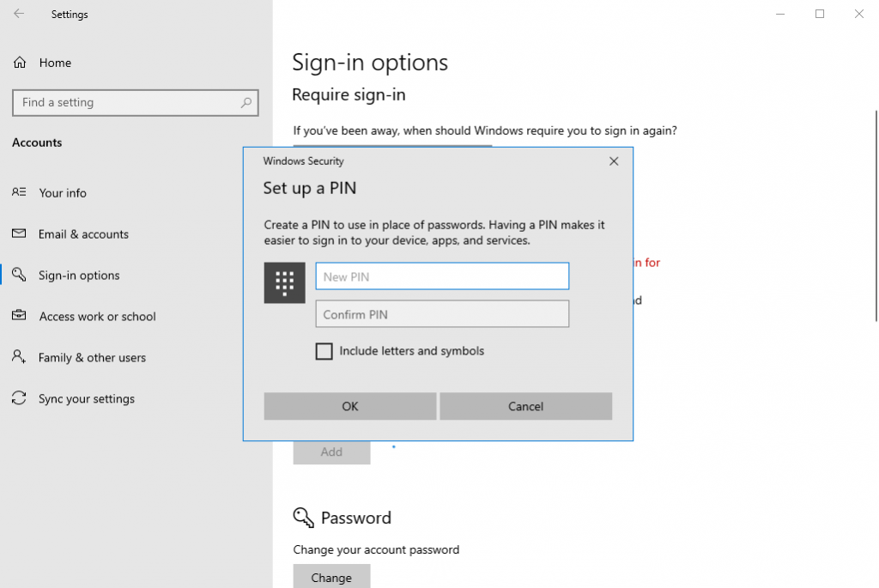Select the Sign-in options key icon

[x=18, y=275]
